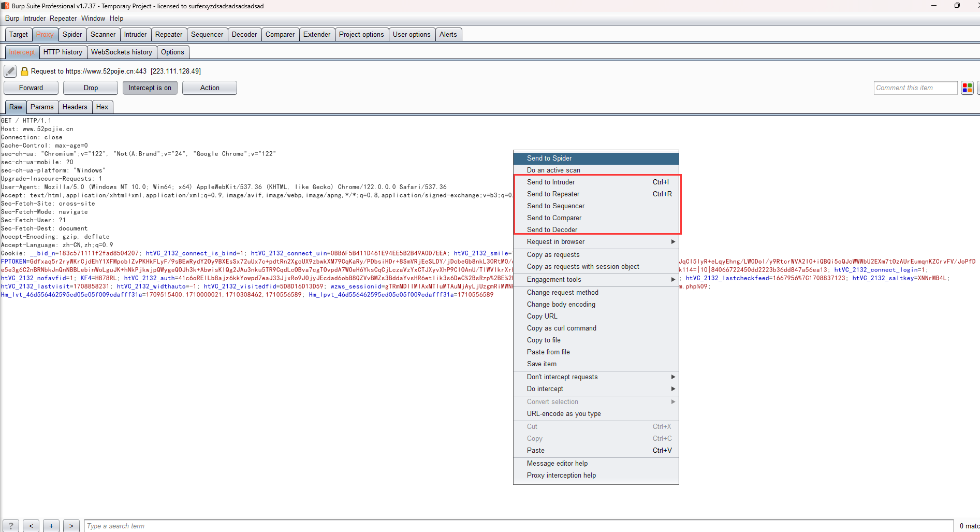Open the Decoder tab
This screenshot has height=532, width=980.
244,35
